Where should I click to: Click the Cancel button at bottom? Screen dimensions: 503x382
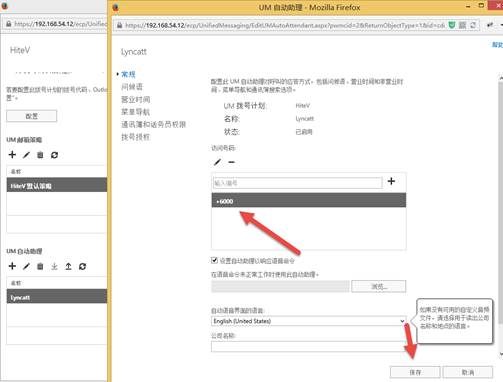[x=468, y=372]
